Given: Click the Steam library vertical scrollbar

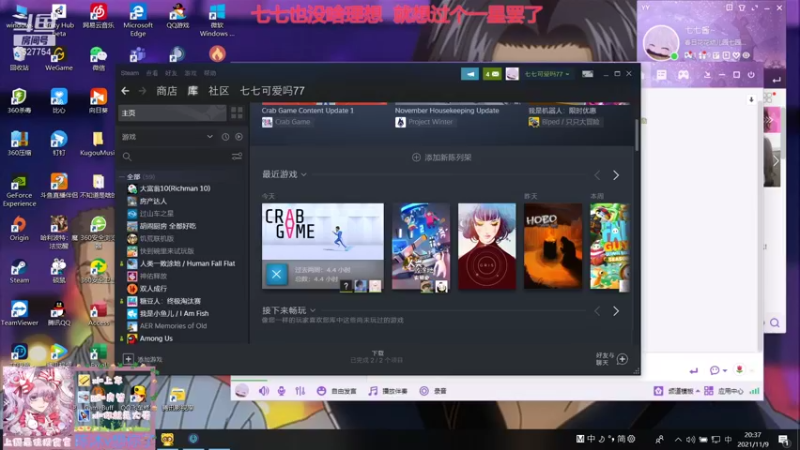Looking at the screenshot, I should point(636,135).
